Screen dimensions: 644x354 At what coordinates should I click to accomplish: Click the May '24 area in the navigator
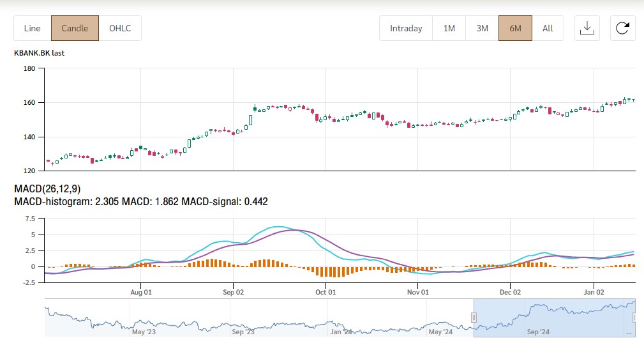440,332
